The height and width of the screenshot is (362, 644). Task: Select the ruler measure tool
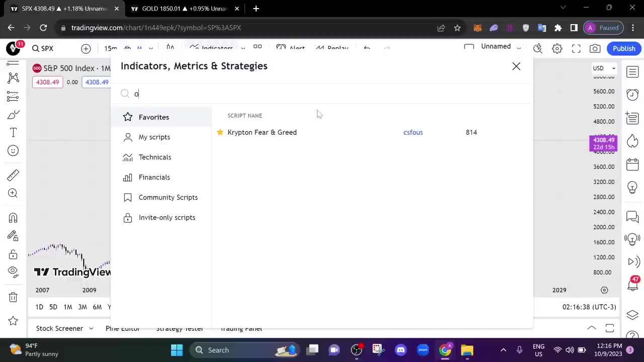[x=13, y=175]
